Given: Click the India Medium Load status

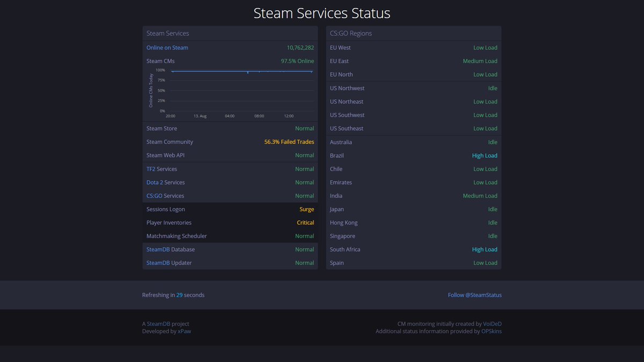Looking at the screenshot, I should (x=480, y=196).
